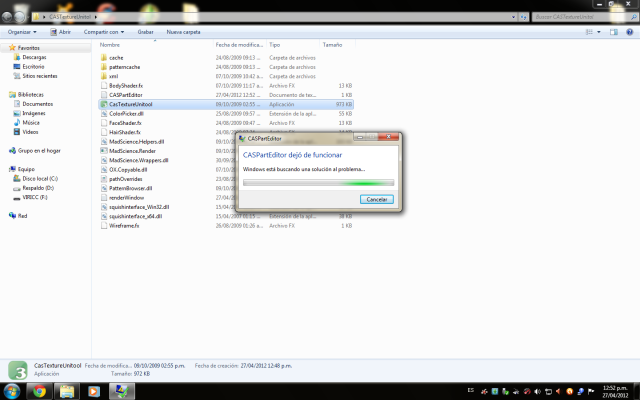Viewport: 640px width, 400px height.
Task: Select the ColorPicker.dll file
Action: point(126,113)
